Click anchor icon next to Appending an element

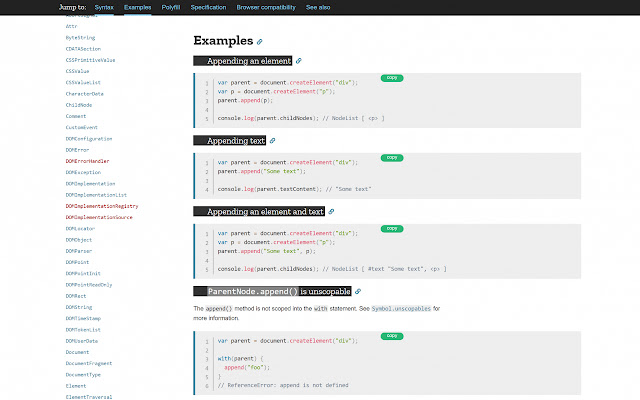coord(298,61)
